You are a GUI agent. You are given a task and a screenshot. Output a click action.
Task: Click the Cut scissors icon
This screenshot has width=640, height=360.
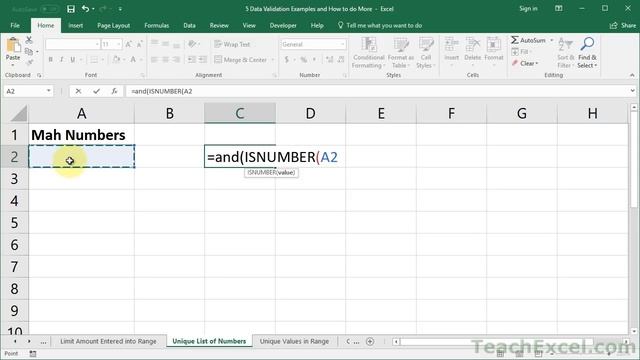29,40
